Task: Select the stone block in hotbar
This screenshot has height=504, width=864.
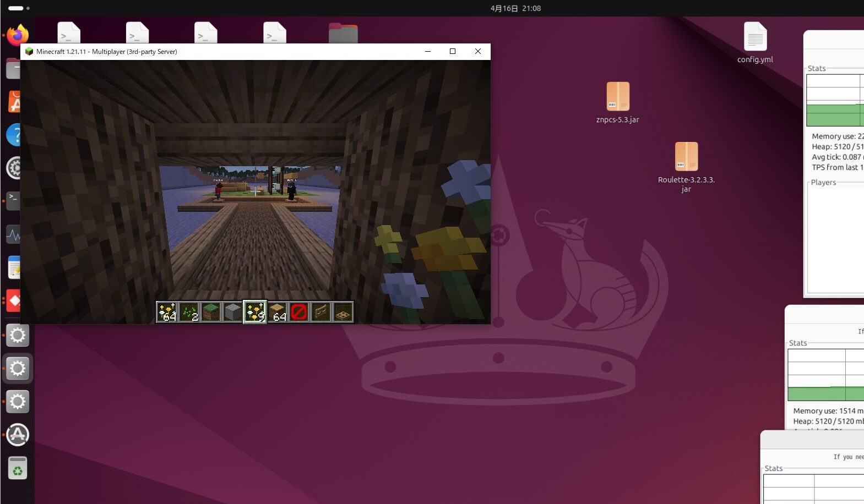Action: click(x=233, y=312)
